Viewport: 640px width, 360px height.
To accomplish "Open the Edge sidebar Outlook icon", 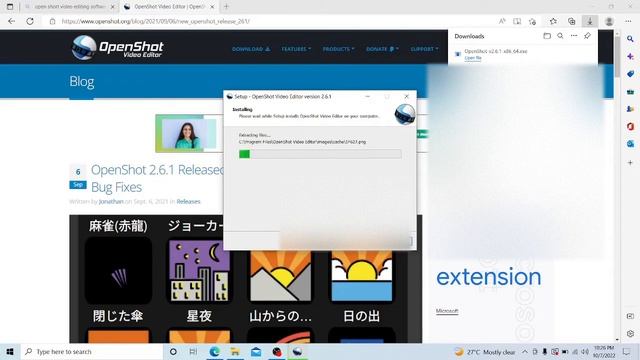I will point(630,144).
